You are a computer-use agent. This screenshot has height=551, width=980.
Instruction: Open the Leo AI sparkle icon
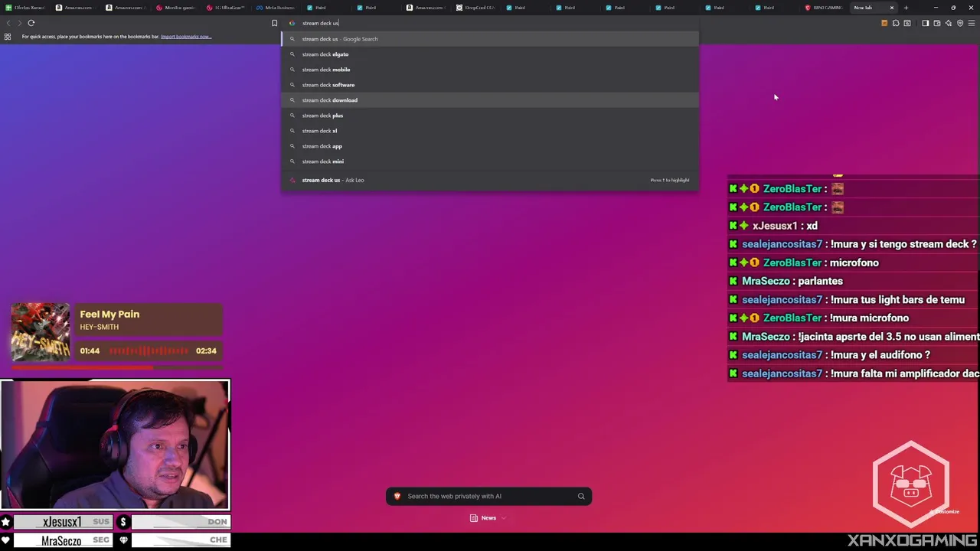(x=949, y=23)
